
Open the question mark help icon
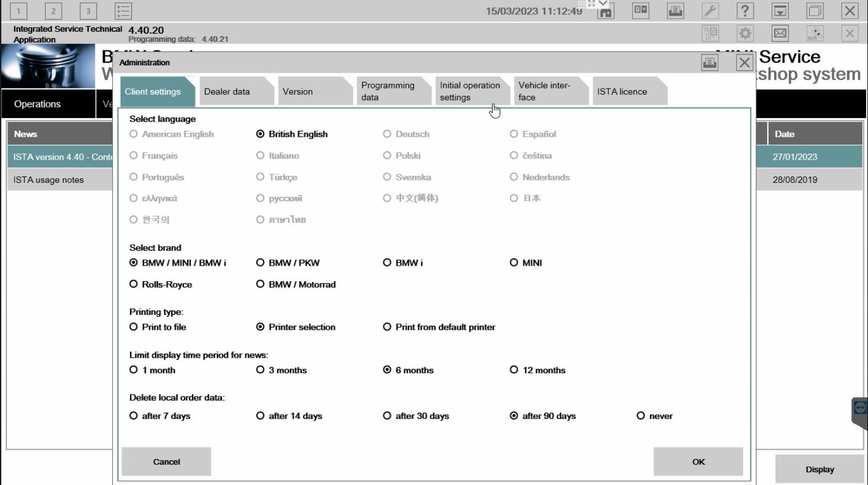(745, 10)
